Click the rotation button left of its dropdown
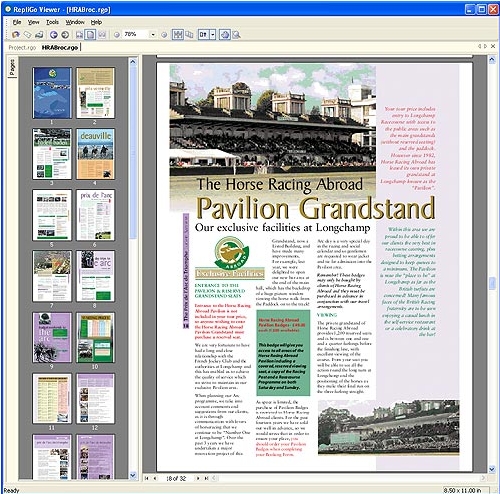The width and height of the screenshot is (500, 494). 203,34
